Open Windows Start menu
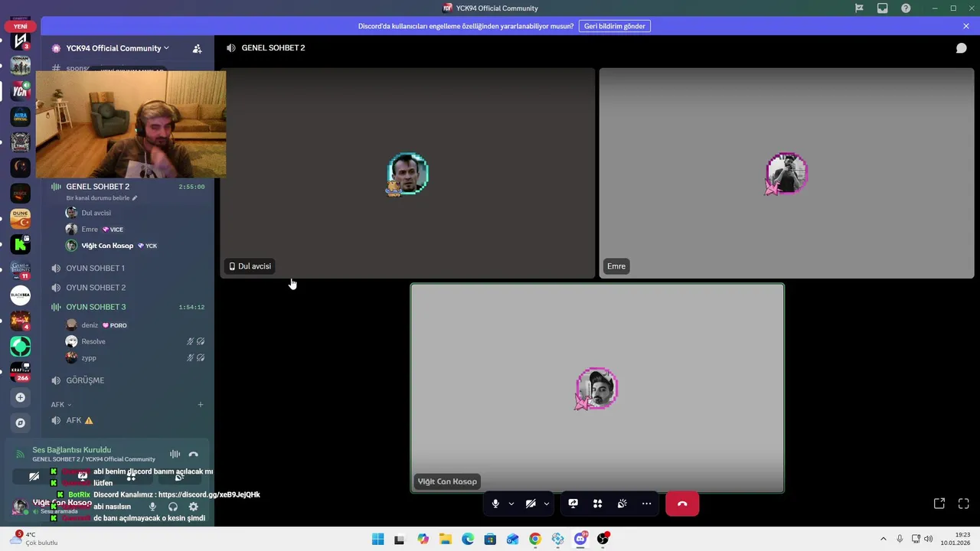 click(377, 539)
